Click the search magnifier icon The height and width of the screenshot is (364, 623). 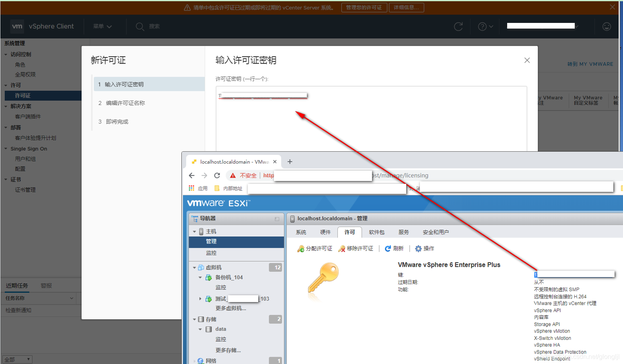(140, 27)
